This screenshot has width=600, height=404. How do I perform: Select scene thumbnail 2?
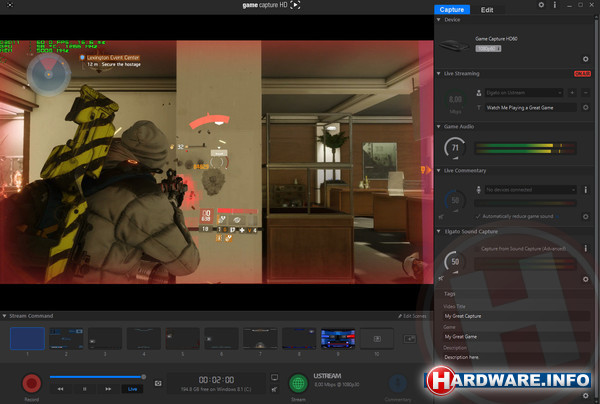pos(66,339)
